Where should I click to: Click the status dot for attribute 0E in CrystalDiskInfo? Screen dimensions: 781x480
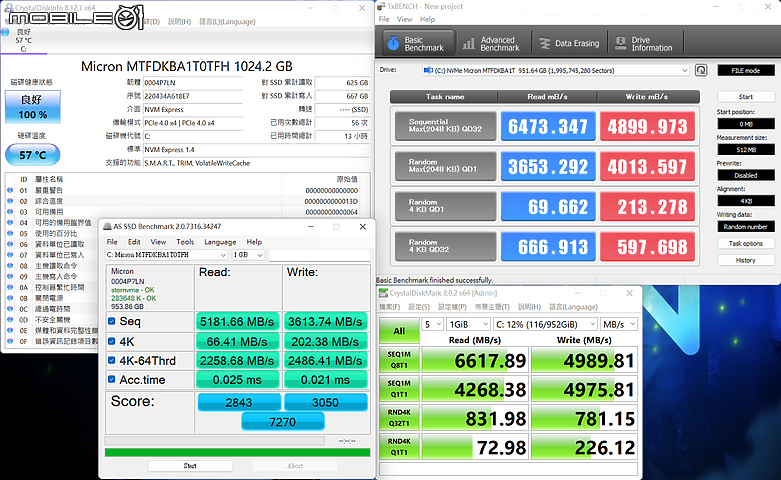[x=10, y=331]
